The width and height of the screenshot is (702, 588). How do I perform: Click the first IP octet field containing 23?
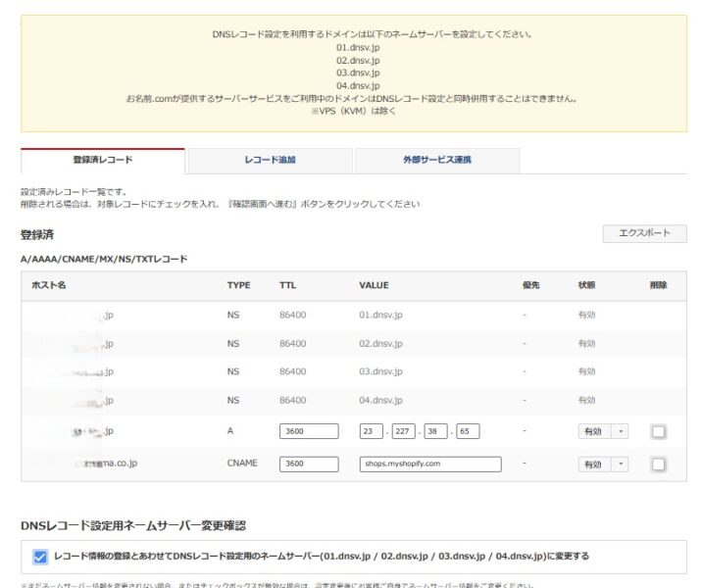coord(371,432)
